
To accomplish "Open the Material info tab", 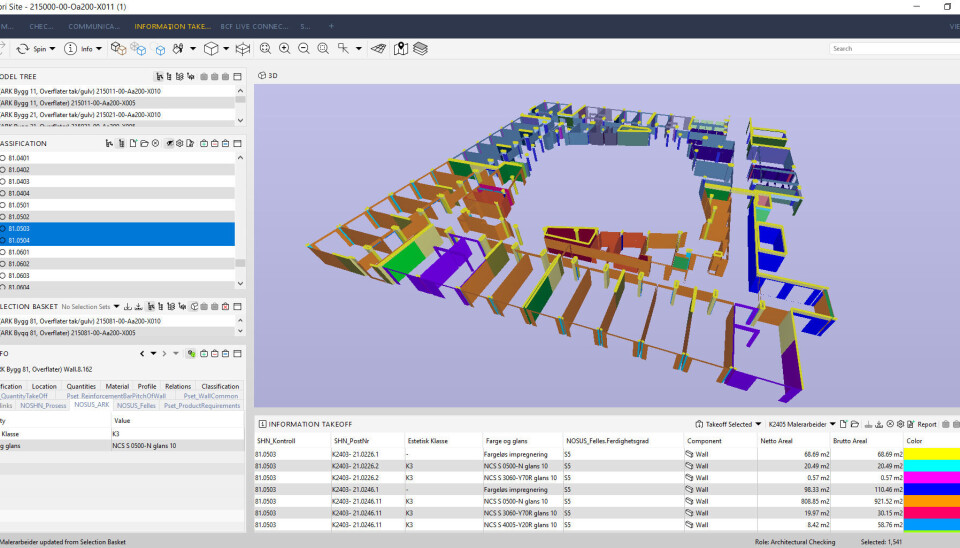I will click(117, 386).
